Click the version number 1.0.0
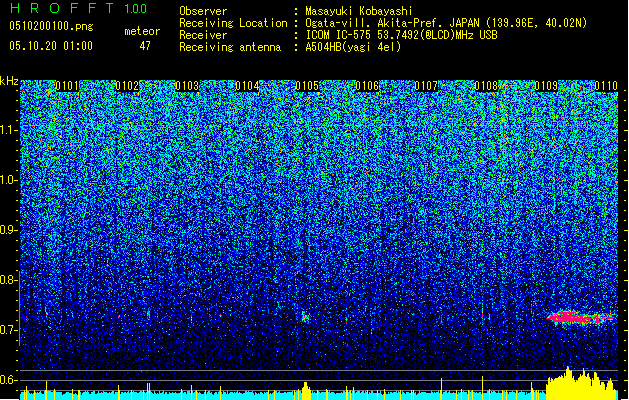 click(136, 9)
